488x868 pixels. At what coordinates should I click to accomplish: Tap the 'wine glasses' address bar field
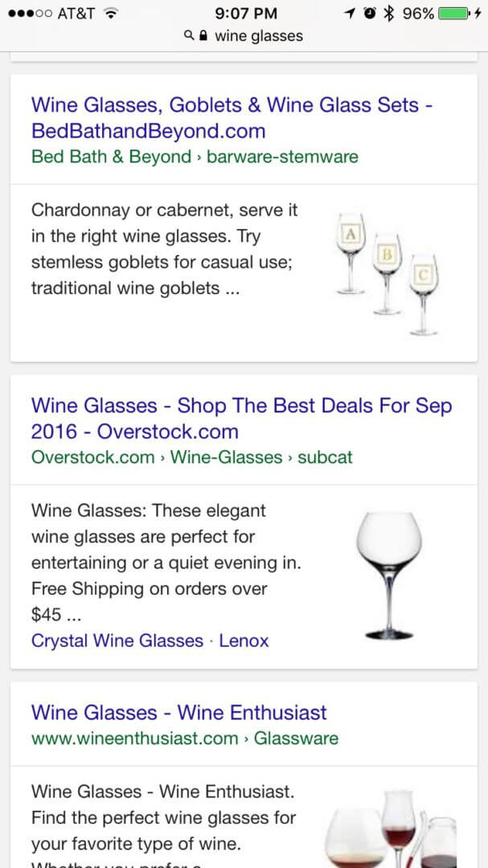pyautogui.click(x=257, y=35)
